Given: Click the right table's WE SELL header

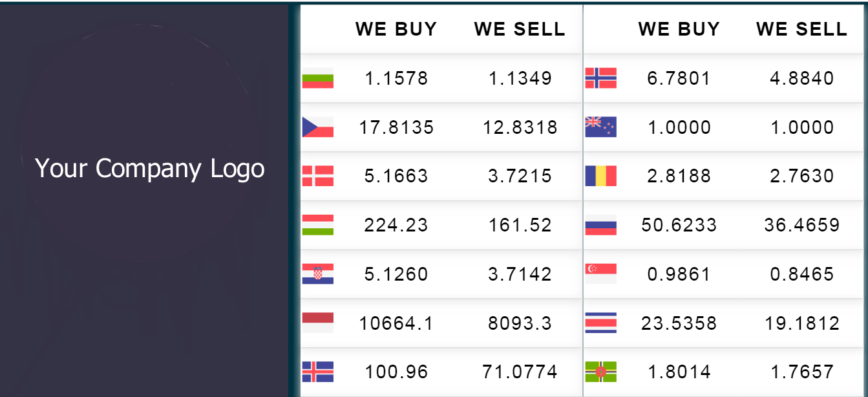Looking at the screenshot, I should click(x=802, y=29).
